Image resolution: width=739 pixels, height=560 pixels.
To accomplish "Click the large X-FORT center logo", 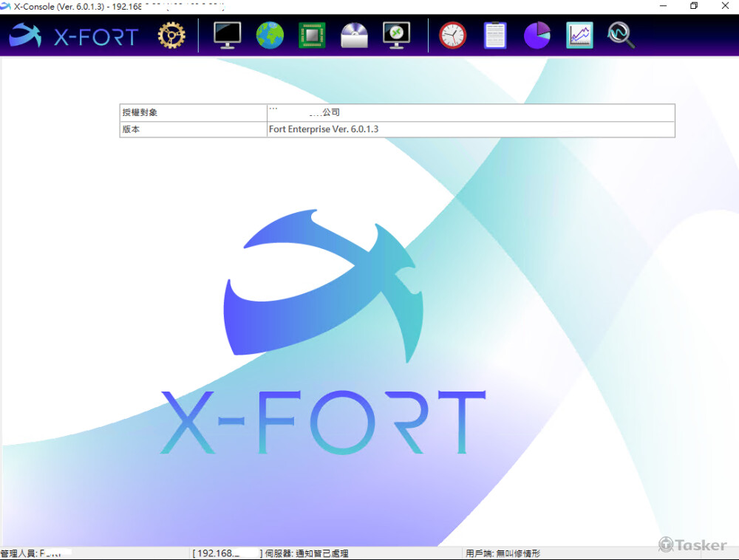I will pos(324,332).
